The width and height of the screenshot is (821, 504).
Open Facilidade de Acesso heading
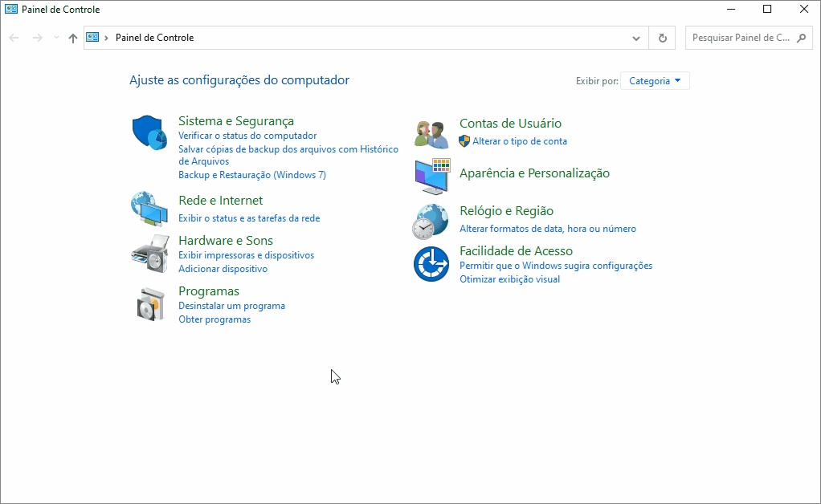pyautogui.click(x=517, y=251)
